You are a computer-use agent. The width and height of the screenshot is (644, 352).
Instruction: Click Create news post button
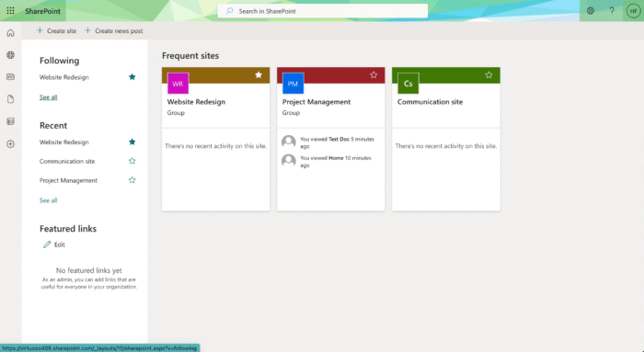click(x=114, y=30)
